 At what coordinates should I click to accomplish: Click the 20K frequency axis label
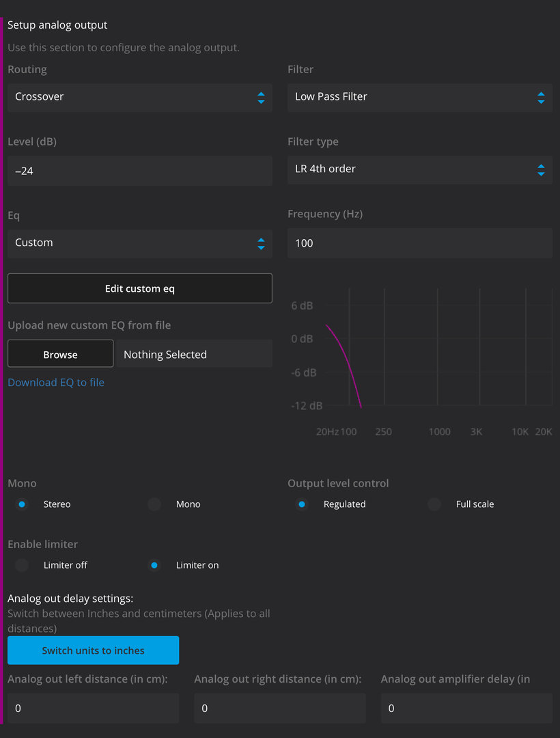click(x=544, y=432)
